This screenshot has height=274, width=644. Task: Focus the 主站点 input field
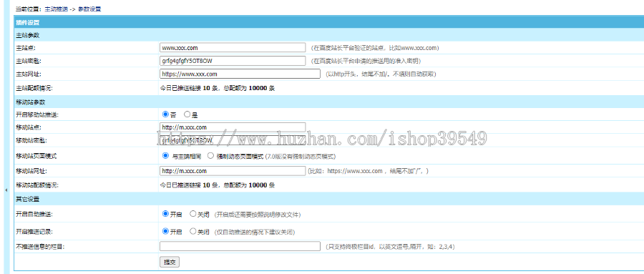[x=233, y=48]
